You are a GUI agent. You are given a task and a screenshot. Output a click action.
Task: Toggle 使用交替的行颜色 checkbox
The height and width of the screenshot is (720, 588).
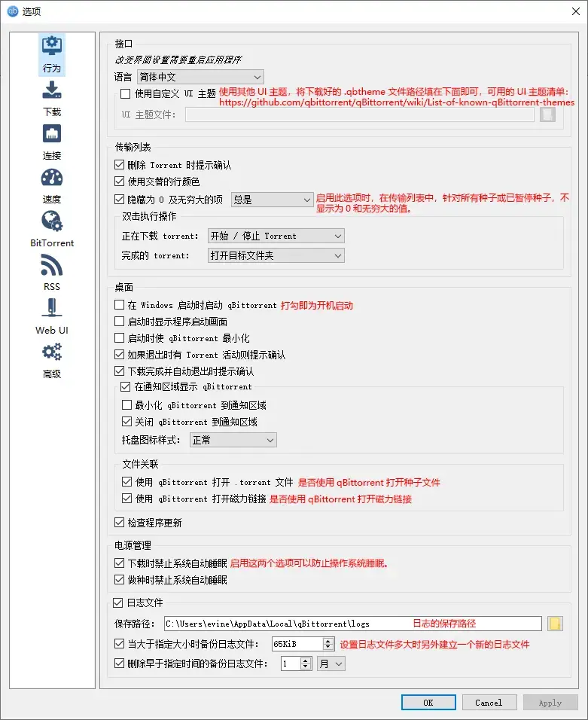120,181
